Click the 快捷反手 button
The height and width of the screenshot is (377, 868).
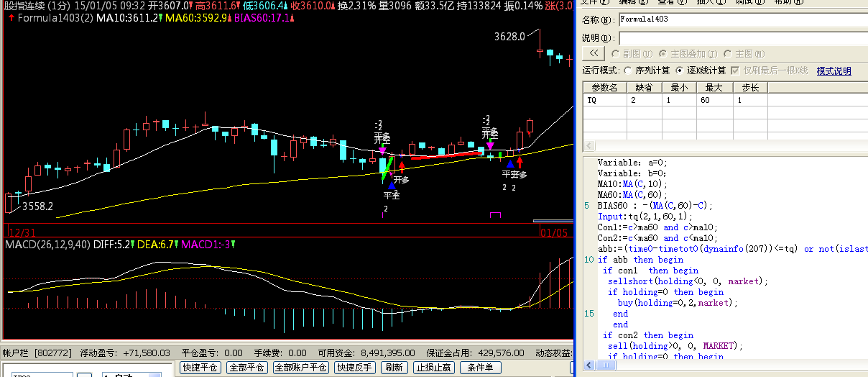pyautogui.click(x=355, y=368)
